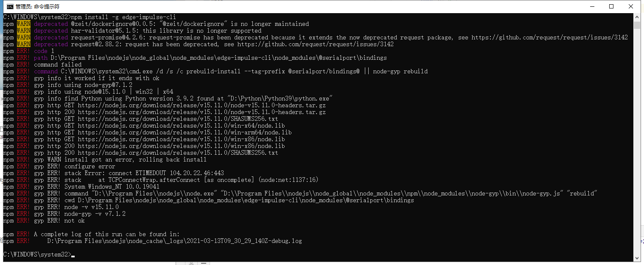Click the vertical scrollbar thumb
This screenshot has height=265, width=644.
pyautogui.click(x=637, y=25)
